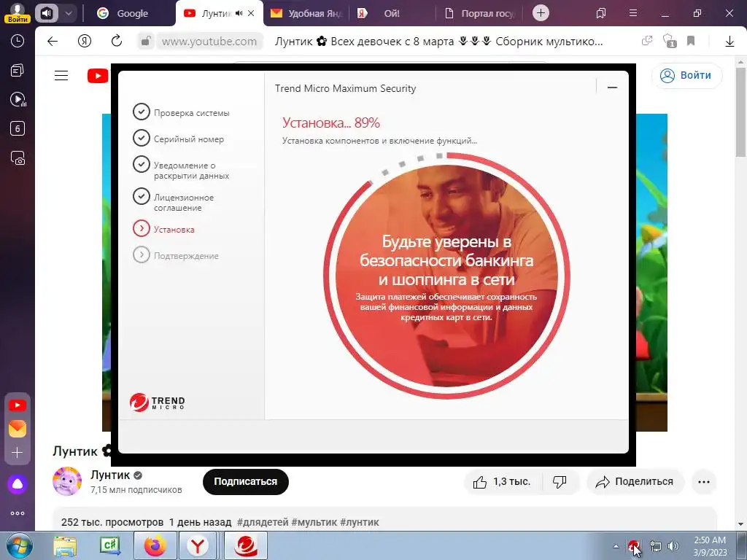747x560 pixels.
Task: Mute sound via the speaker icon in tab bar
Action: click(46, 13)
